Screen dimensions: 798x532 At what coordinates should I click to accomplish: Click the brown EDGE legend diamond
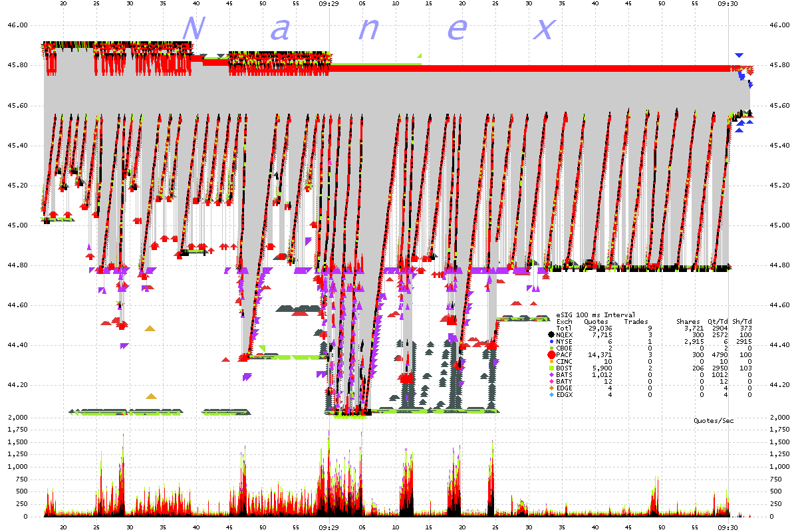click(551, 388)
